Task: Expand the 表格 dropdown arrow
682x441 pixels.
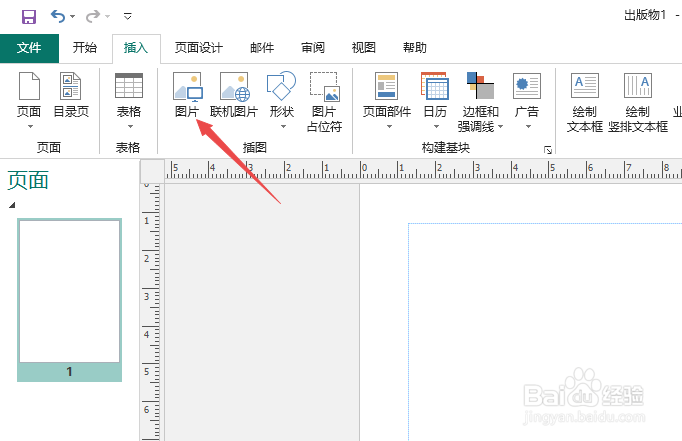Action: coord(130,127)
